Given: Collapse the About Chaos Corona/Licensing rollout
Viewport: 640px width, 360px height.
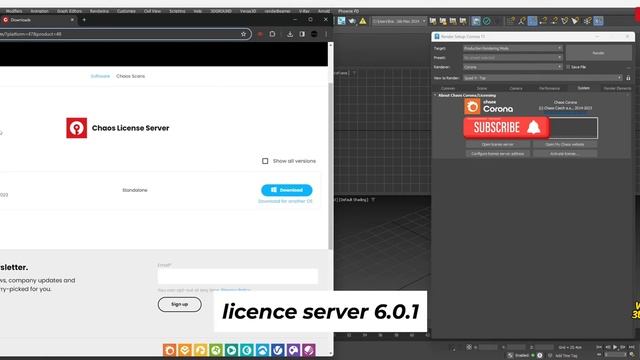Looking at the screenshot, I should coord(435,95).
